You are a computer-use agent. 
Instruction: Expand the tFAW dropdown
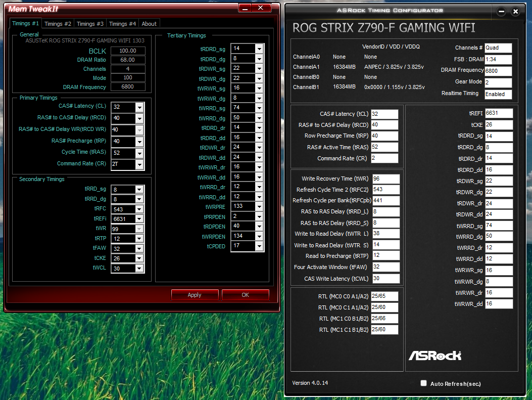pyautogui.click(x=139, y=249)
